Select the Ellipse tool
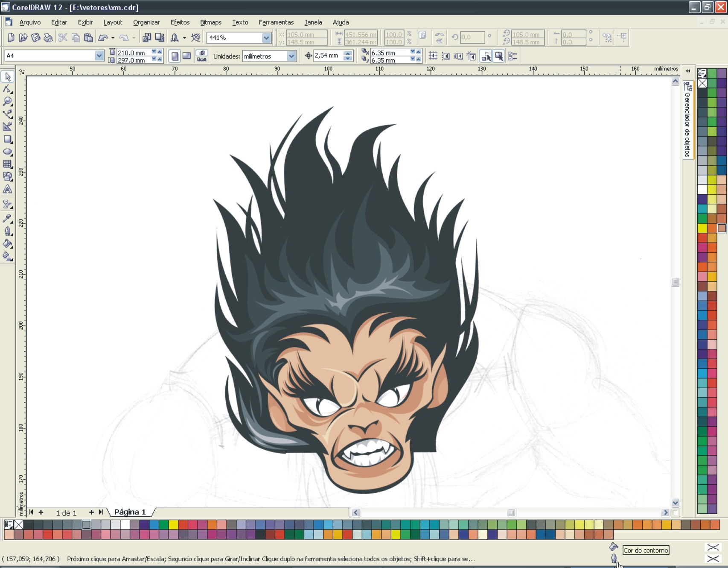This screenshot has width=728, height=568. click(x=8, y=152)
